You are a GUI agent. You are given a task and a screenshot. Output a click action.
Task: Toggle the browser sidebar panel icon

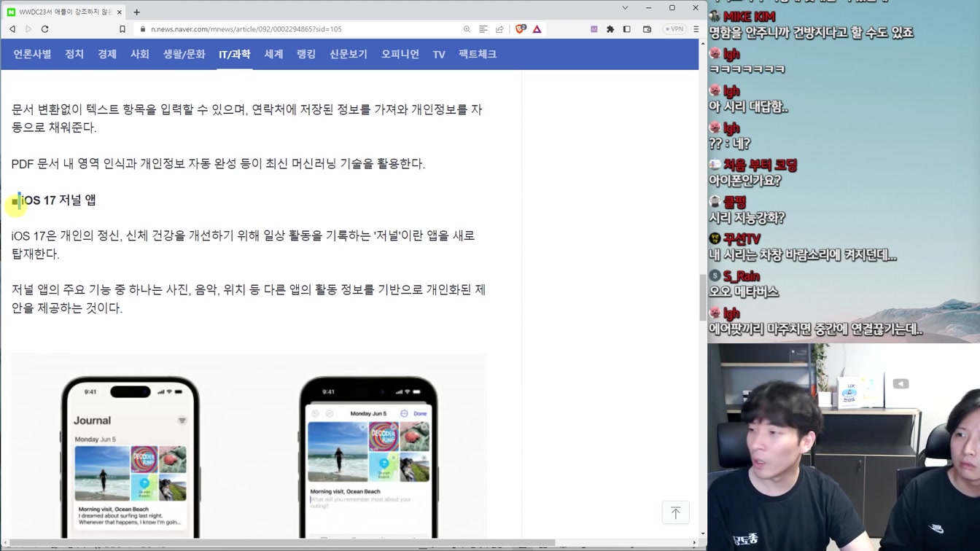click(x=627, y=29)
